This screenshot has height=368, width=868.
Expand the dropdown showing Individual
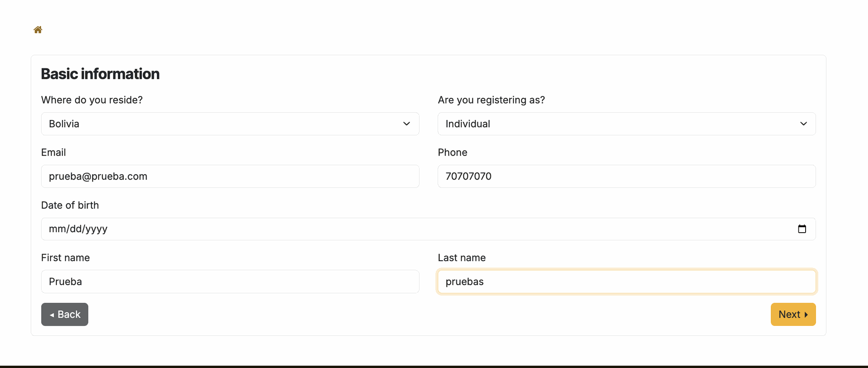626,124
